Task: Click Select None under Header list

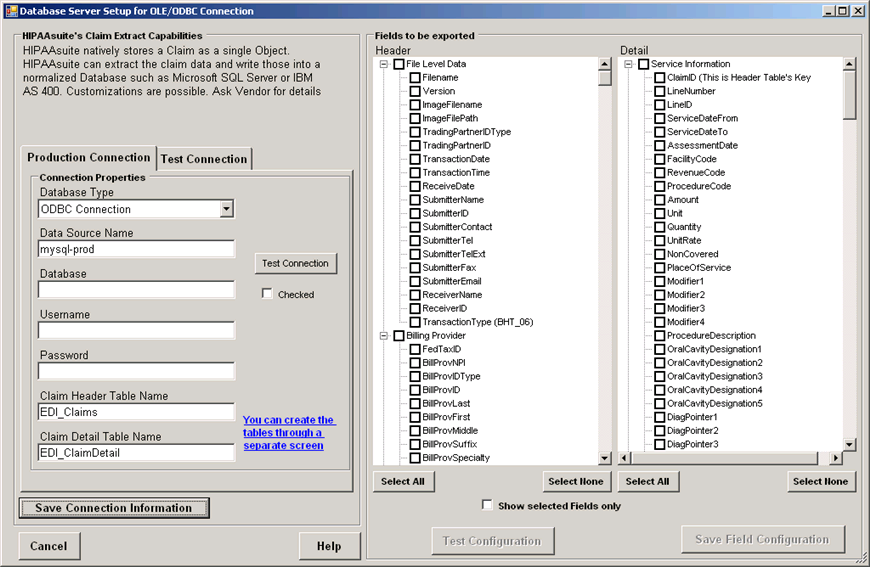Action: tap(576, 482)
